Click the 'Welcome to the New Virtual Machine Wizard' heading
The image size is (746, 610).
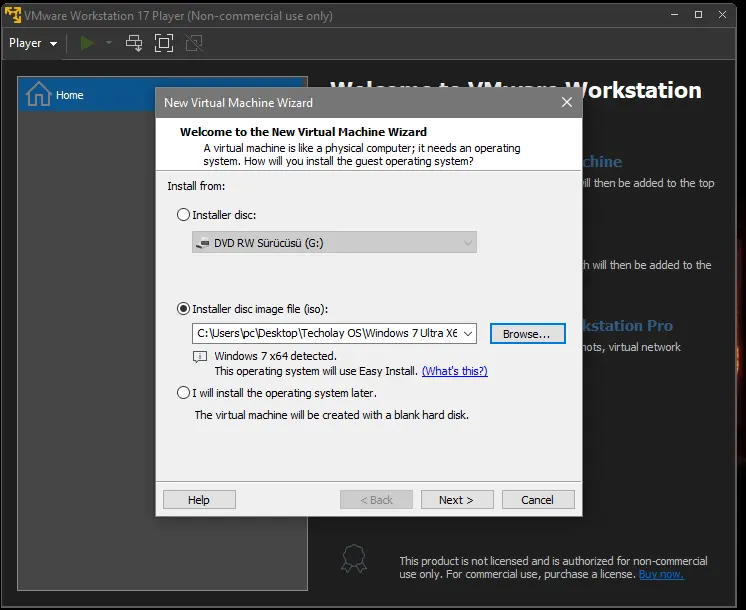coord(303,132)
